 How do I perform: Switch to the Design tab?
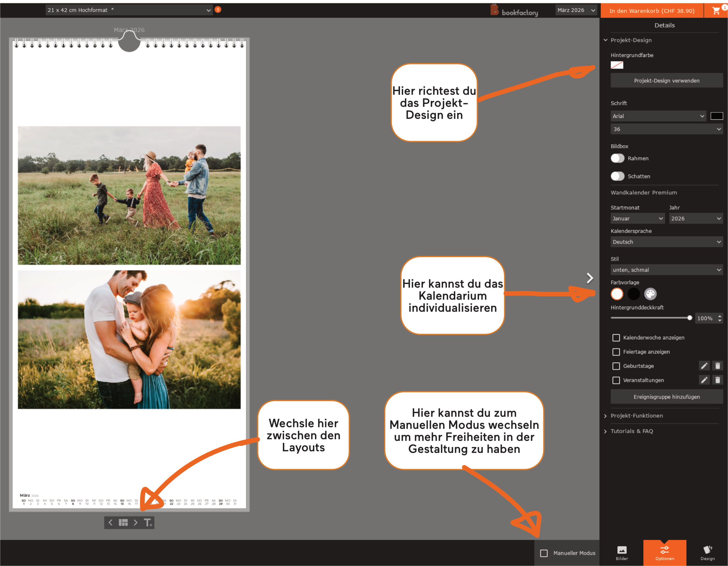707,553
